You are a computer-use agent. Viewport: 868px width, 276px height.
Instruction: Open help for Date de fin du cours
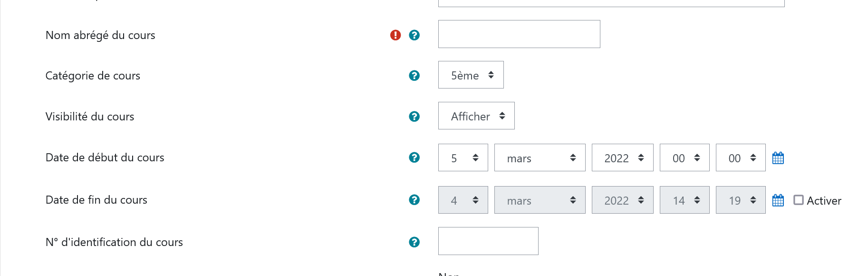[x=414, y=200]
